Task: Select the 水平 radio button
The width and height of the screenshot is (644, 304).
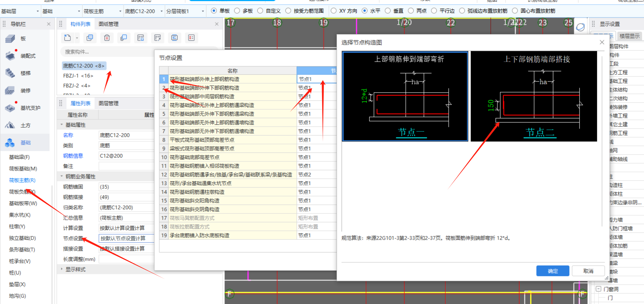Action: click(x=364, y=11)
